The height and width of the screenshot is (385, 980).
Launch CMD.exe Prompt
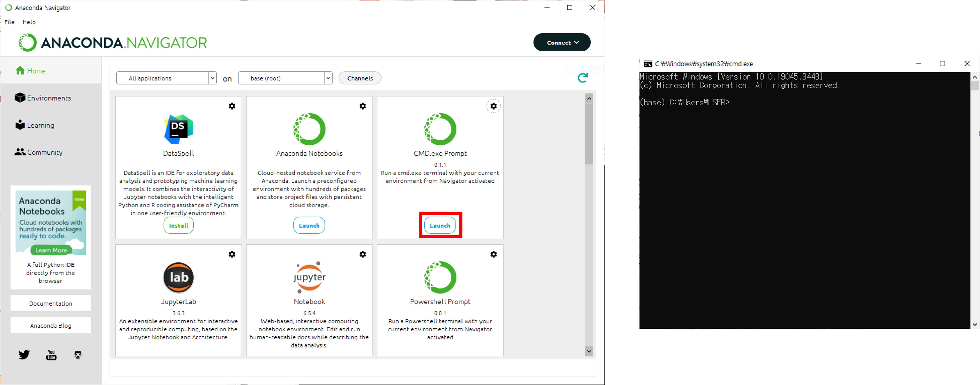pos(440,225)
